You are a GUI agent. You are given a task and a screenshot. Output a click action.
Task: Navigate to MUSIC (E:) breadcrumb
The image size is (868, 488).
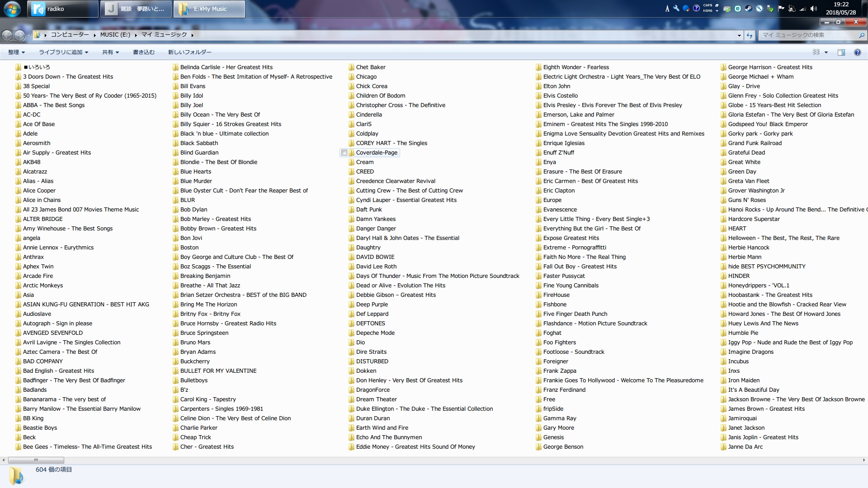pyautogui.click(x=115, y=35)
